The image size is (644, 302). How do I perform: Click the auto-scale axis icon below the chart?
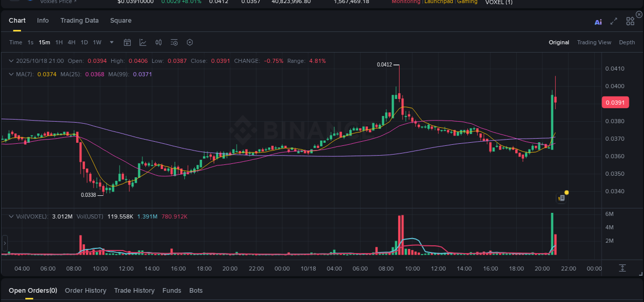[x=622, y=268]
